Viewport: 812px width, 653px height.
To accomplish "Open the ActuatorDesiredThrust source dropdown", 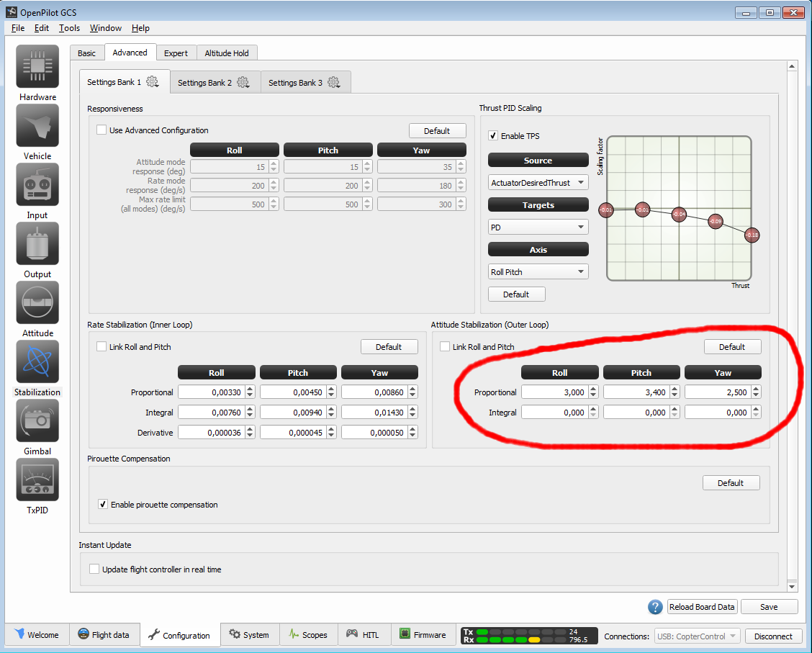I will (x=538, y=182).
